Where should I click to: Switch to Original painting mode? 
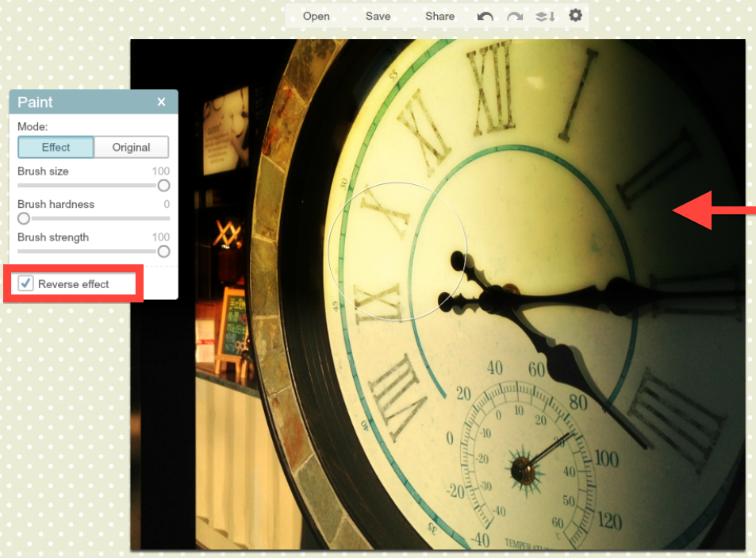click(131, 147)
